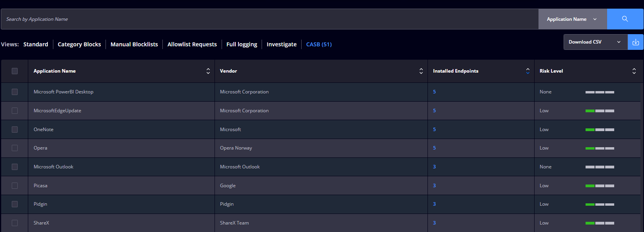
Task: Open the Download CSV dropdown
Action: (x=595, y=42)
